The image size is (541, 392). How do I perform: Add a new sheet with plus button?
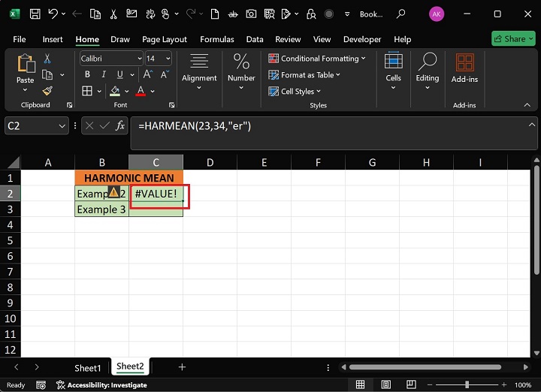(182, 367)
